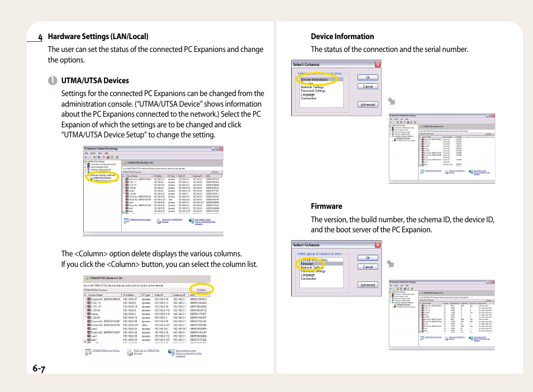
Task: Open Help menu in left-page settings window
Action: [107, 153]
